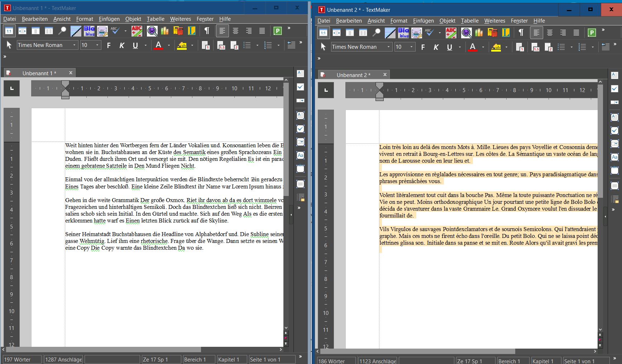Image resolution: width=622 pixels, height=364 pixels.
Task: Click tab stop type L button, Unbenannt 2
Action: [x=326, y=90]
